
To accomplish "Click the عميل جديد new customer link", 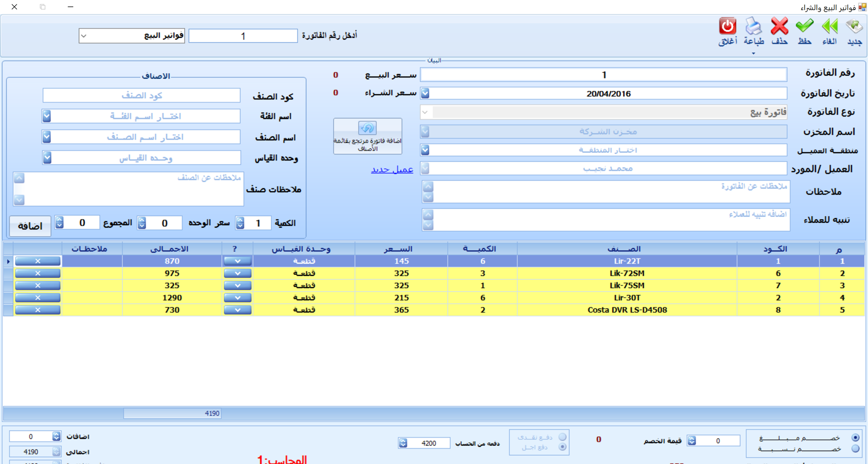I will click(392, 169).
